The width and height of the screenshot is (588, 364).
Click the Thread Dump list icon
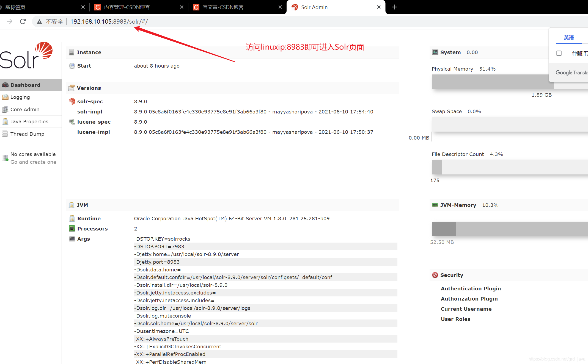(x=5, y=134)
